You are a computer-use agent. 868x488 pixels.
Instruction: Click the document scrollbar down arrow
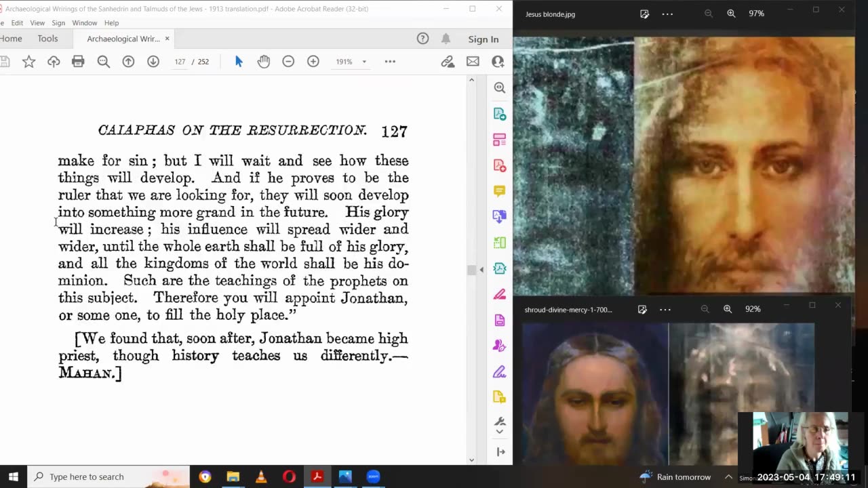coord(471,460)
